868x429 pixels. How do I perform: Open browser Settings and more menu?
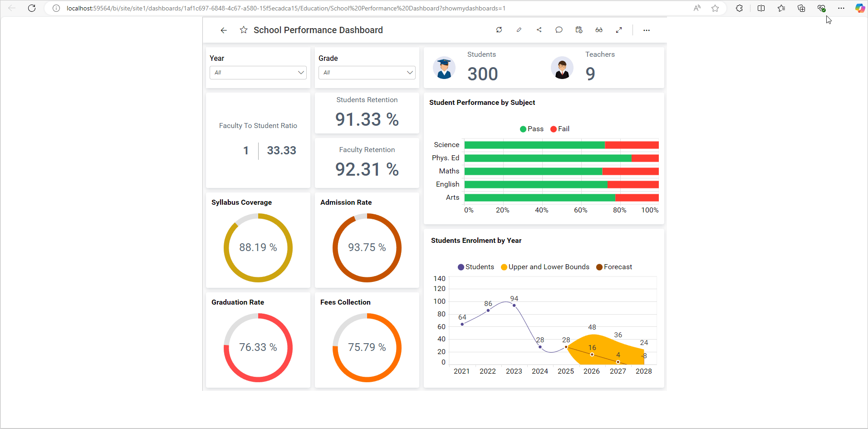pos(841,8)
